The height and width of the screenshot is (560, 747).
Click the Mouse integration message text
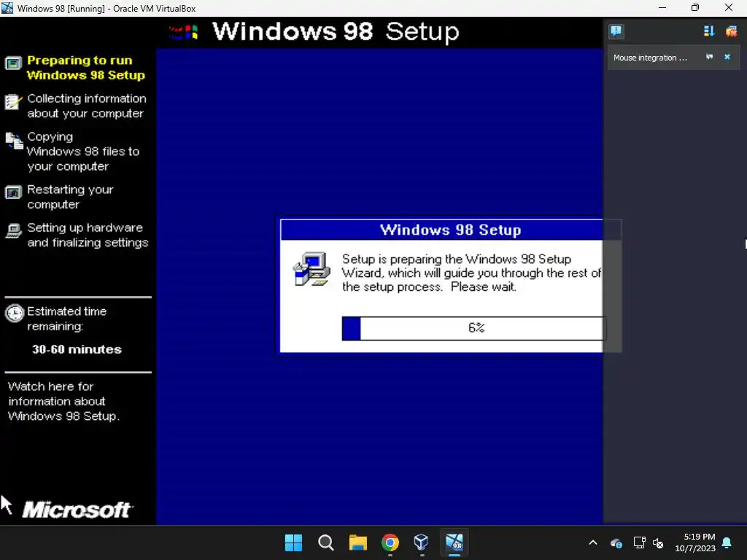click(x=650, y=58)
